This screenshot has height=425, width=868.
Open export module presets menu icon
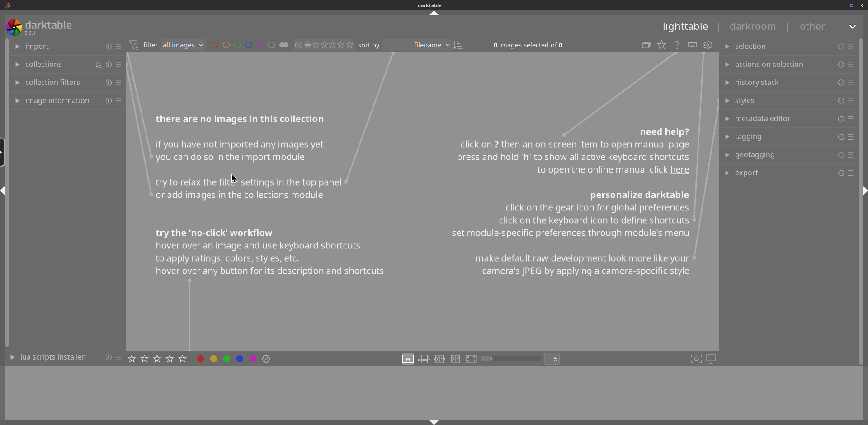tap(851, 173)
